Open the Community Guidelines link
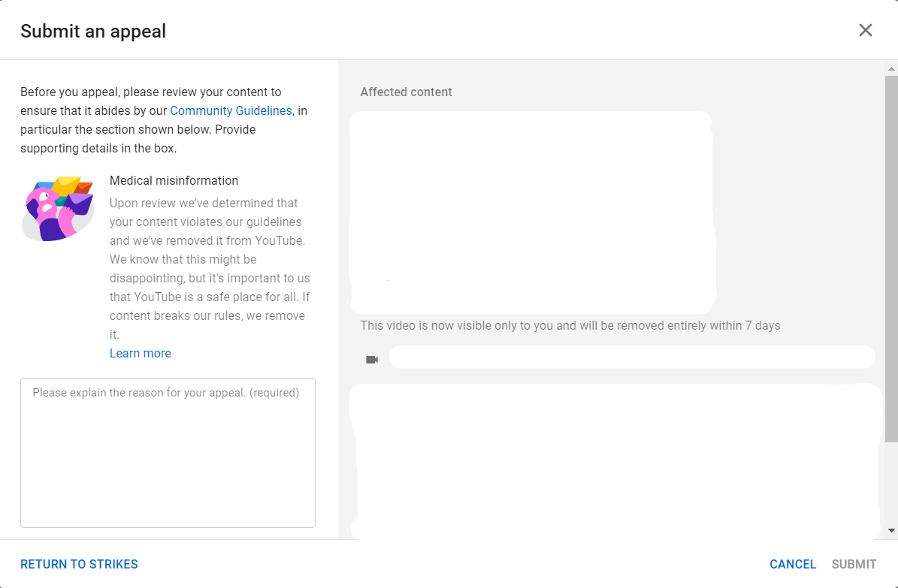 pos(231,110)
